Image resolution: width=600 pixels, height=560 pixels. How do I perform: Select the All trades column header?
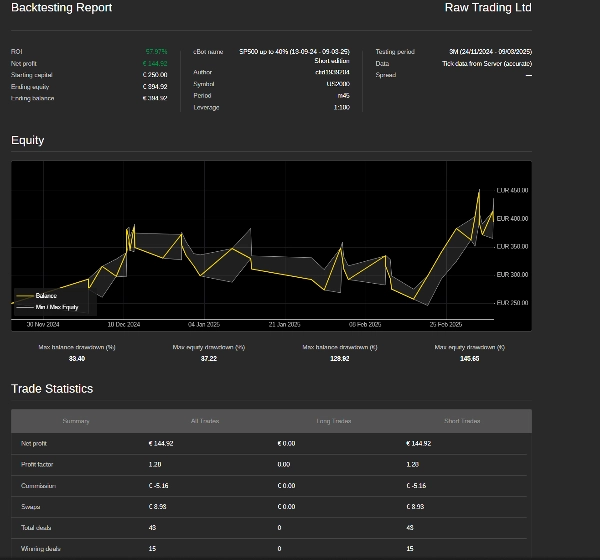[x=205, y=421]
